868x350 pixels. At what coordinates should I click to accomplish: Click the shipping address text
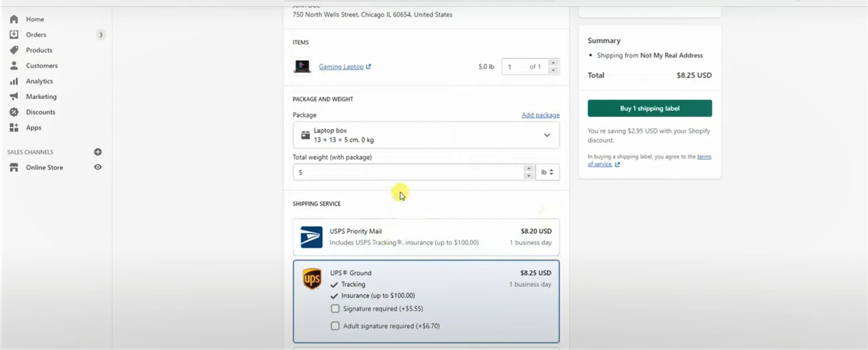point(373,15)
